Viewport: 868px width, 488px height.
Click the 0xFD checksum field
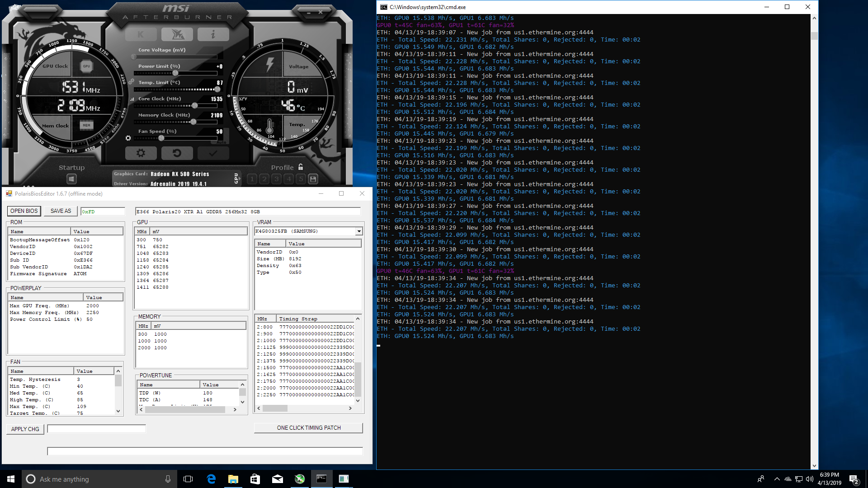pyautogui.click(x=103, y=211)
